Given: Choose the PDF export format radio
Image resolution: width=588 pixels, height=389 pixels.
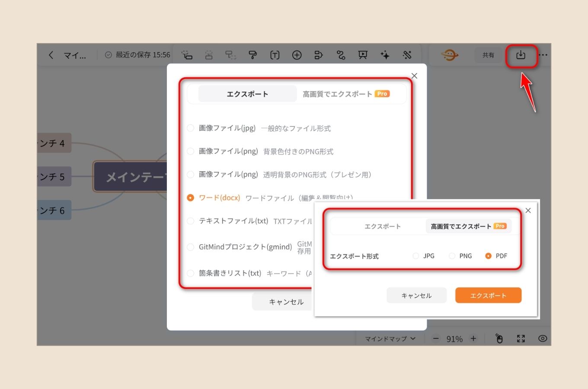Looking at the screenshot, I should tap(488, 256).
